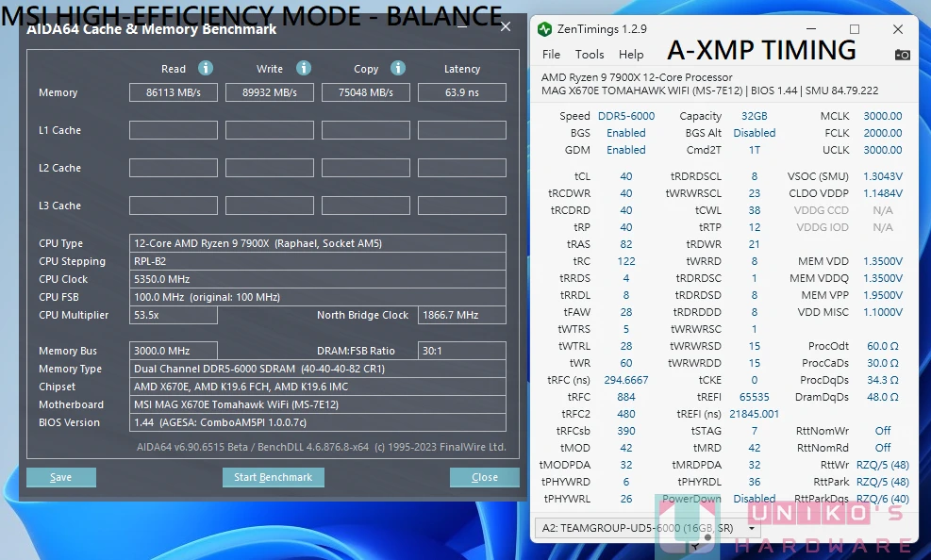The height and width of the screenshot is (560, 931).
Task: Click the ProcOdt value 60.0 Ω
Action: tap(882, 346)
